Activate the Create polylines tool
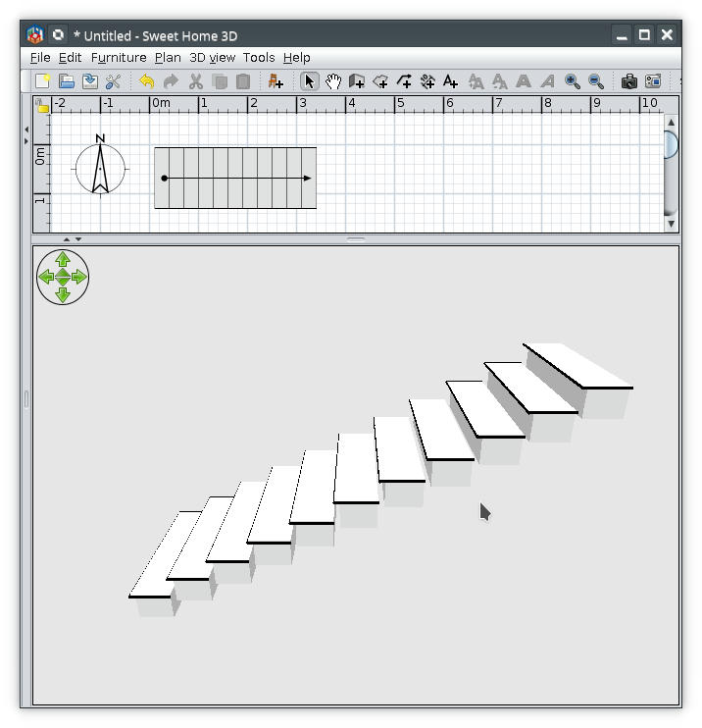702x728 pixels. pyautogui.click(x=404, y=81)
